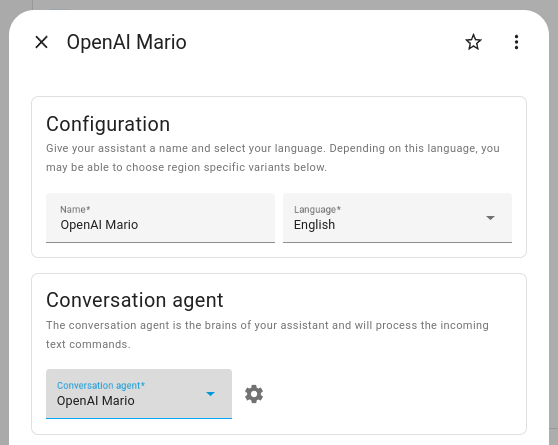Click the dialog title OpenAI Mario
Image resolution: width=558 pixels, height=445 pixels.
pyautogui.click(x=126, y=42)
